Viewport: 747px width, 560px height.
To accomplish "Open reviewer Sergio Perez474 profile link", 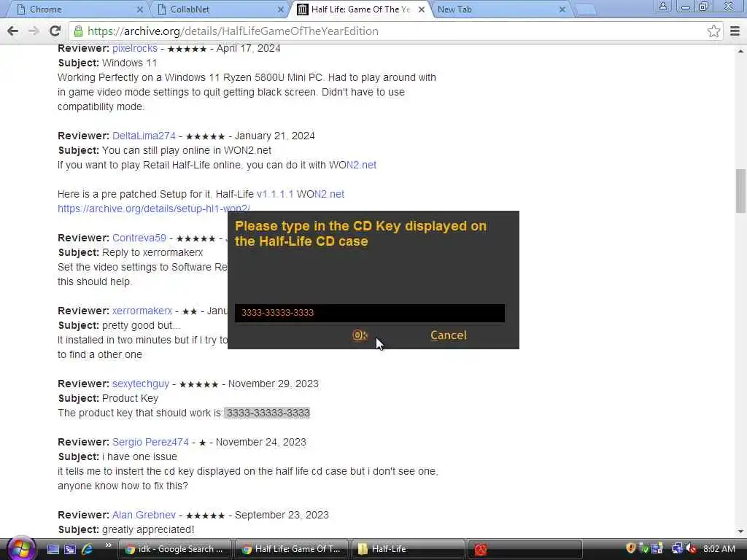I will (150, 443).
